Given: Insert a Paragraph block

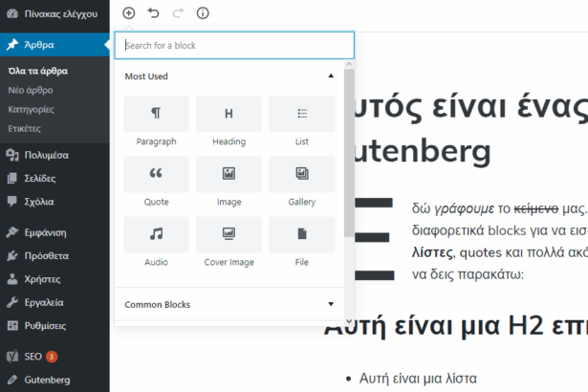Looking at the screenshot, I should pos(156,122).
